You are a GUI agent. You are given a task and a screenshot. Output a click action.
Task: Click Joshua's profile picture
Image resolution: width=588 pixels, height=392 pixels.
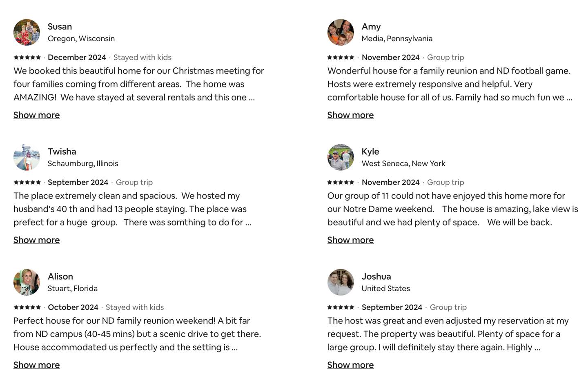341,282
